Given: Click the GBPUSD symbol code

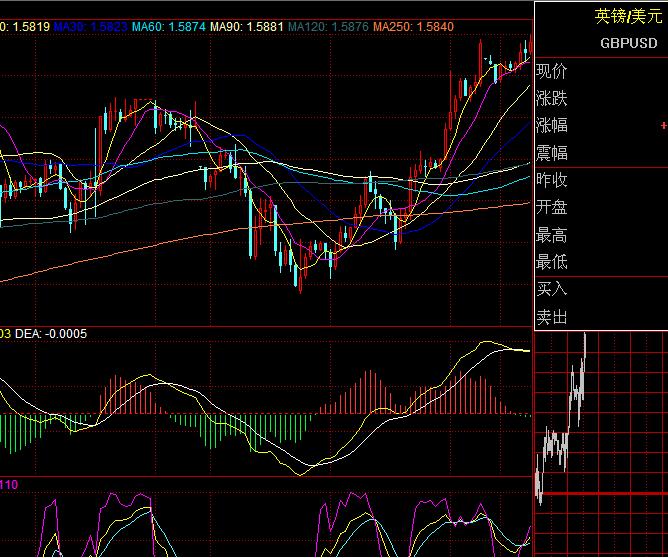Looking at the screenshot, I should point(629,43).
